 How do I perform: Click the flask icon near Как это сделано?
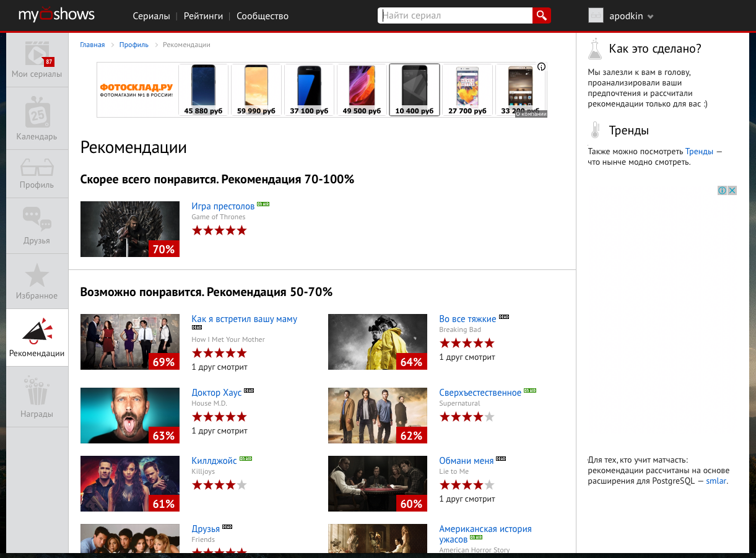595,48
